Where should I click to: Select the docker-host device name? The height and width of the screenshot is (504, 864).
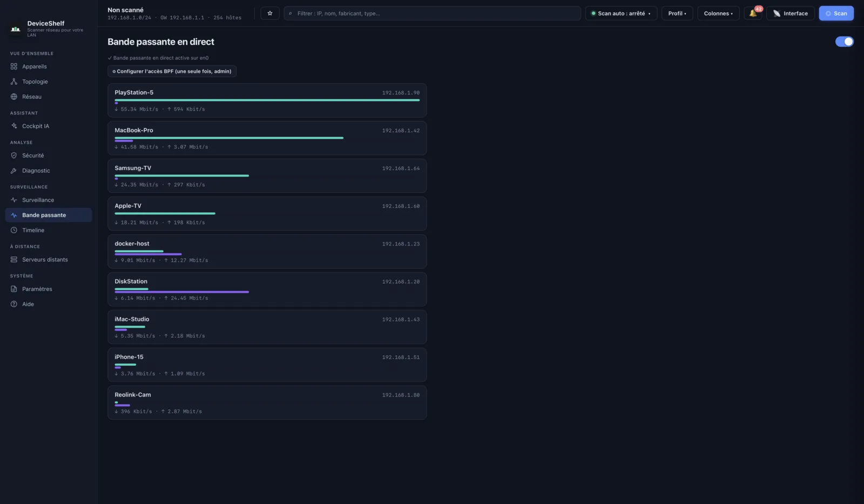coord(132,243)
